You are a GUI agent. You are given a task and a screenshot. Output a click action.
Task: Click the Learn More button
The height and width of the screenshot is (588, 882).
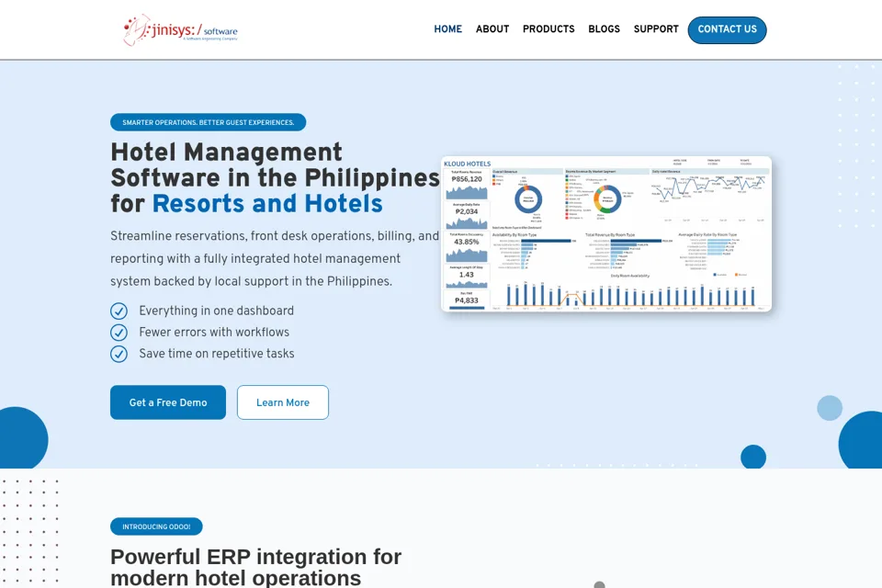coord(283,402)
